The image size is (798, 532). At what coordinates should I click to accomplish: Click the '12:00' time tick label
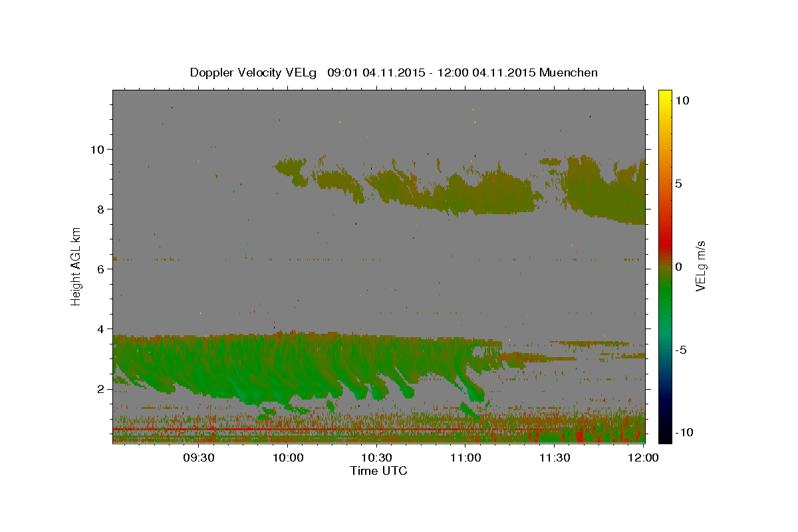click(x=643, y=458)
